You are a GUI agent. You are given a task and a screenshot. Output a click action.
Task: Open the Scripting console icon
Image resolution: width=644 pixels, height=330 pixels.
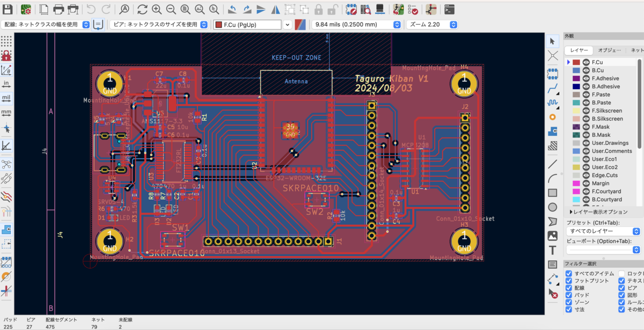tap(449, 9)
